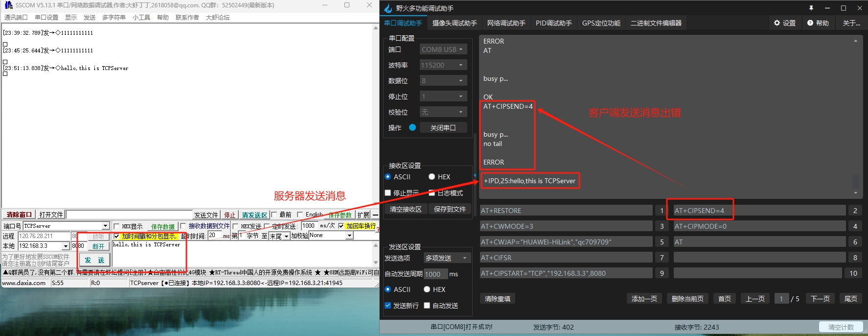The height and width of the screenshot is (336, 868).
Task: Pin the 野火 debug assistant window on top
Action: 811,8
